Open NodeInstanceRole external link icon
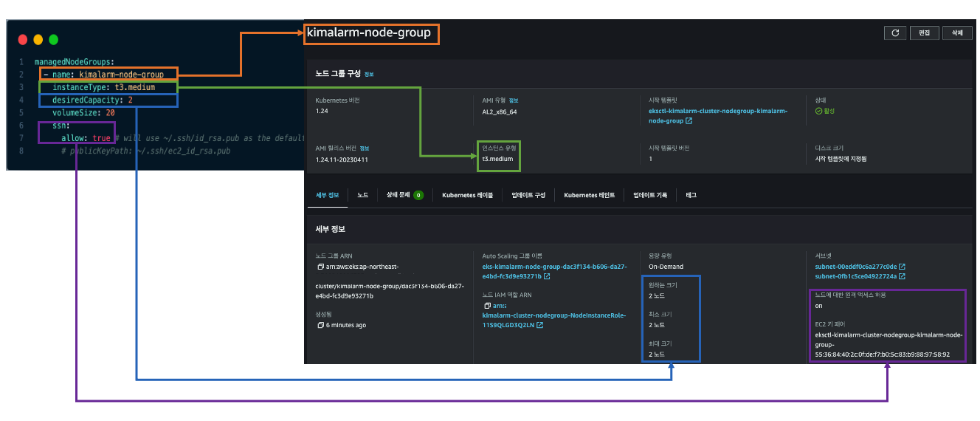This screenshot has width=980, height=421. 540,325
